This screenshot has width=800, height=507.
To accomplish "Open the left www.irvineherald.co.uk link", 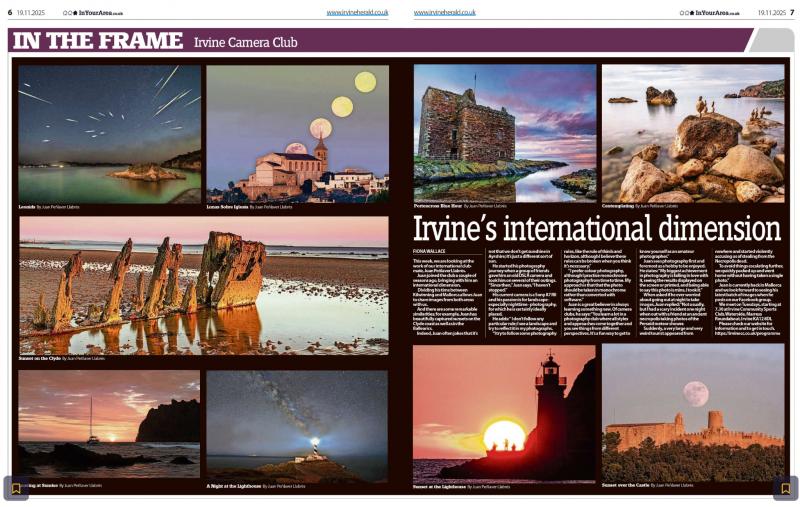I will click(357, 13).
